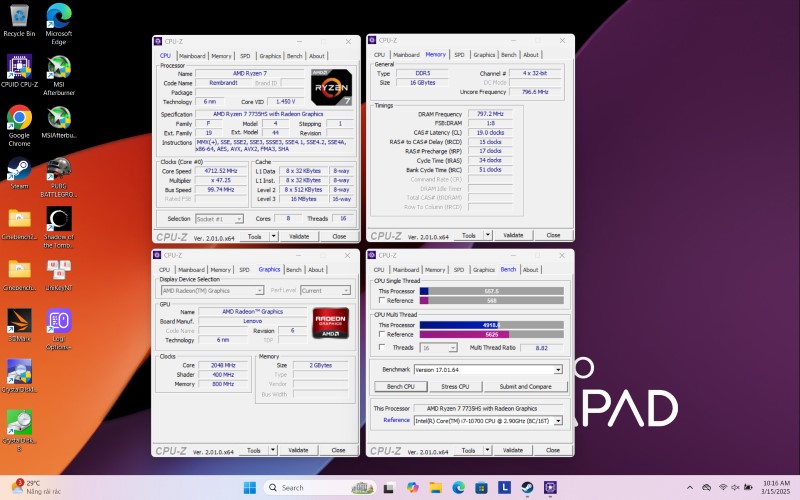Screen dimensions: 800x500
Task: Click the taskbar Search box
Action: click(320, 488)
